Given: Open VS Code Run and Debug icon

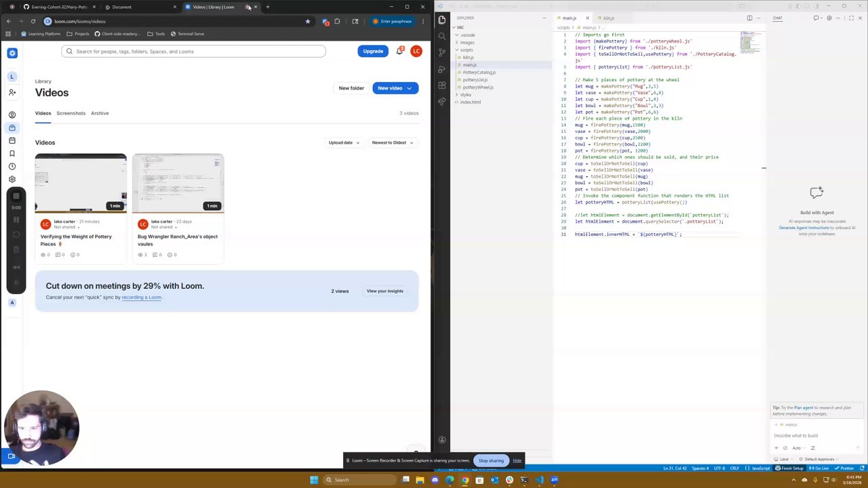Looking at the screenshot, I should (x=442, y=68).
